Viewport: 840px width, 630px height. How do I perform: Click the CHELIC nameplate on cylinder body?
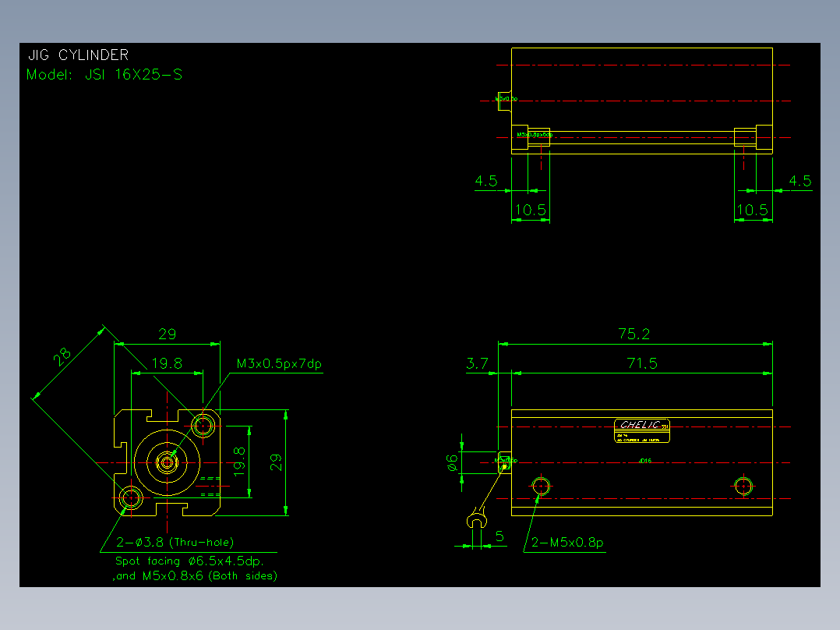point(642,430)
